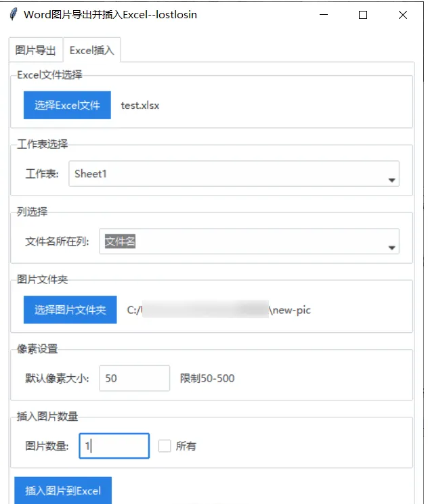
Task: Click the 选择Excel文件 button
Action: click(x=67, y=105)
